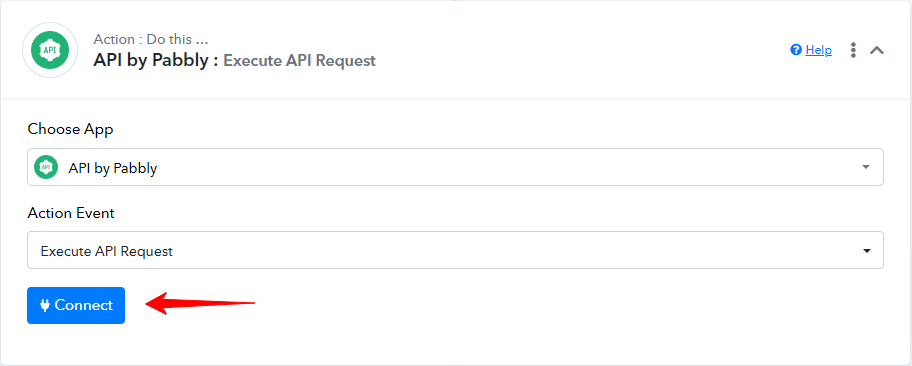Image resolution: width=912 pixels, height=366 pixels.
Task: Click the blue Connect button
Action: [x=76, y=305]
